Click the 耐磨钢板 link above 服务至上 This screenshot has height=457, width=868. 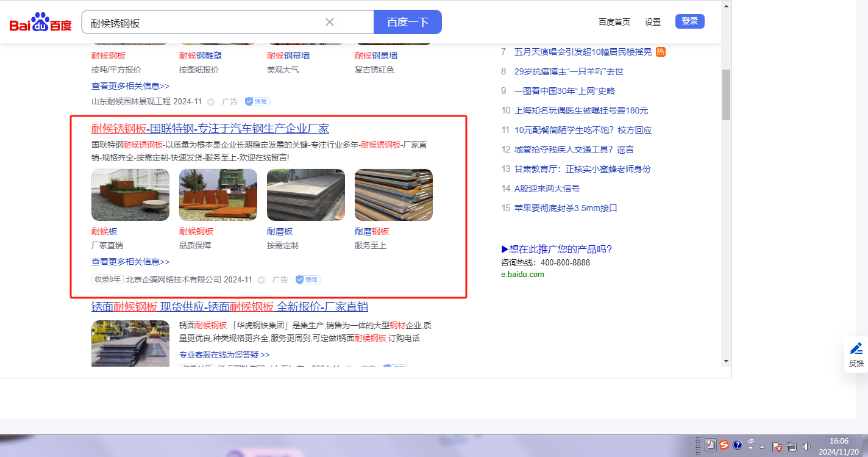(x=372, y=231)
